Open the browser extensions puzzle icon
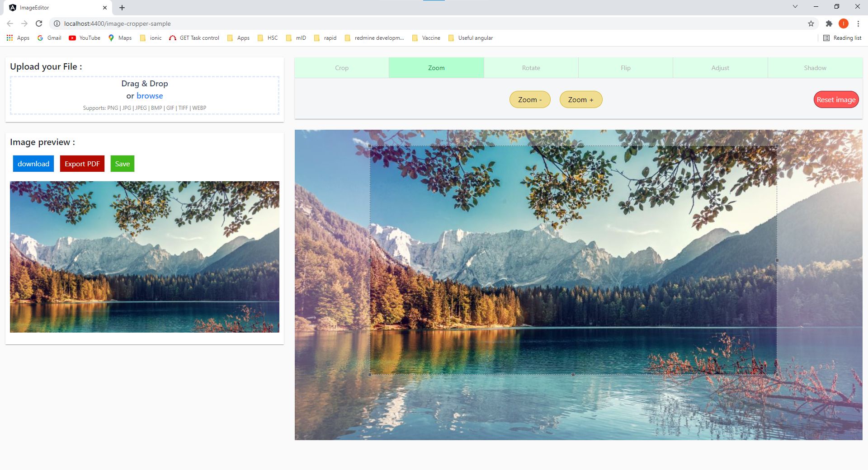The height and width of the screenshot is (470, 868). coord(829,23)
